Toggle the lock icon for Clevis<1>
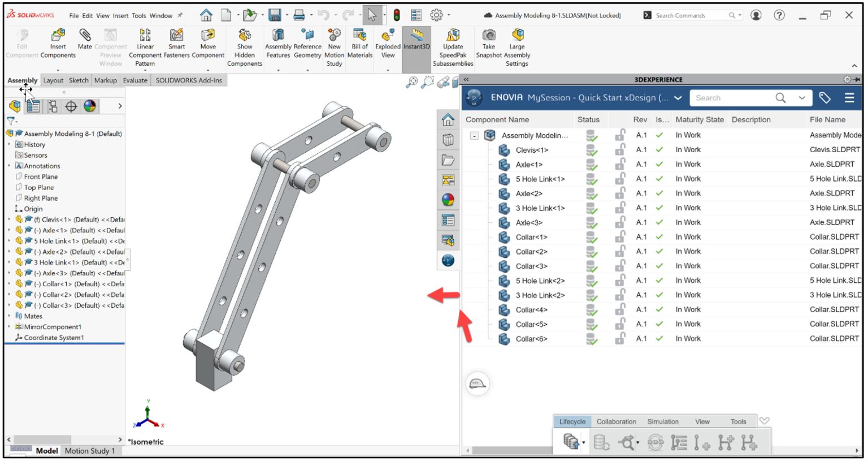 point(620,149)
